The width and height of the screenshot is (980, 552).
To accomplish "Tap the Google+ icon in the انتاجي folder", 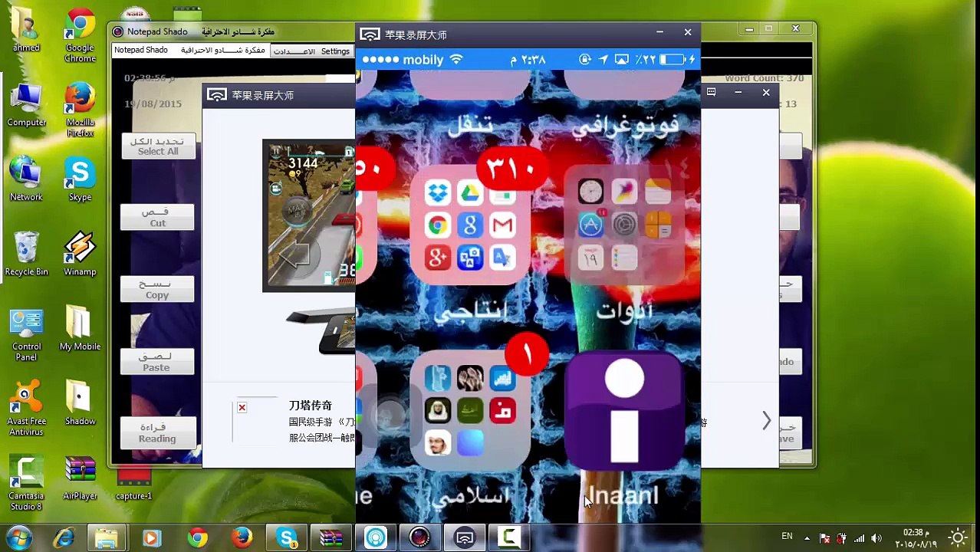I will coord(437,258).
